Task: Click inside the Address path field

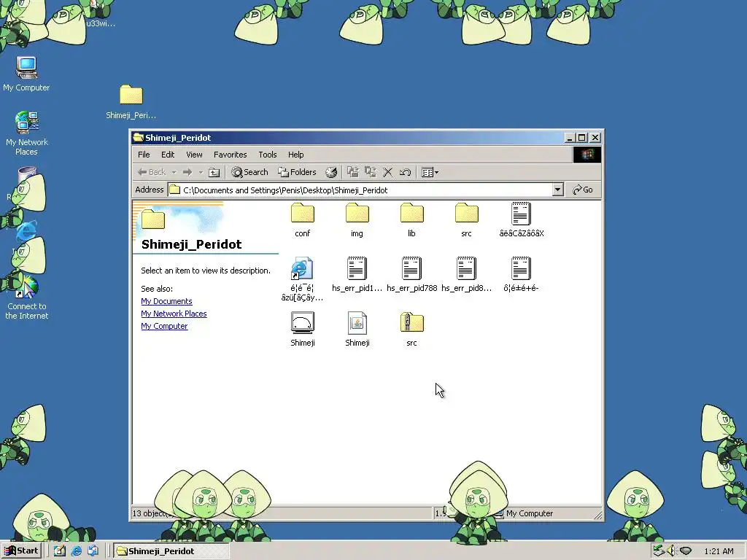Action: (x=360, y=190)
